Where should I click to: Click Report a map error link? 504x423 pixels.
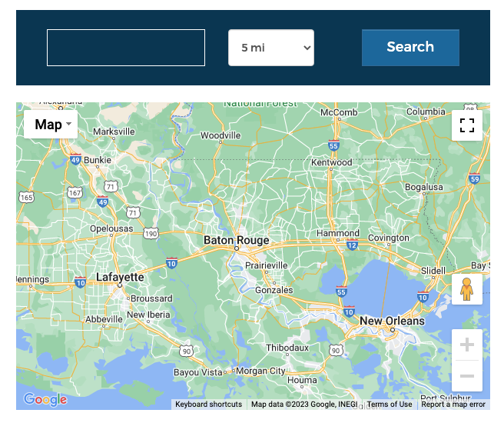coord(453,405)
